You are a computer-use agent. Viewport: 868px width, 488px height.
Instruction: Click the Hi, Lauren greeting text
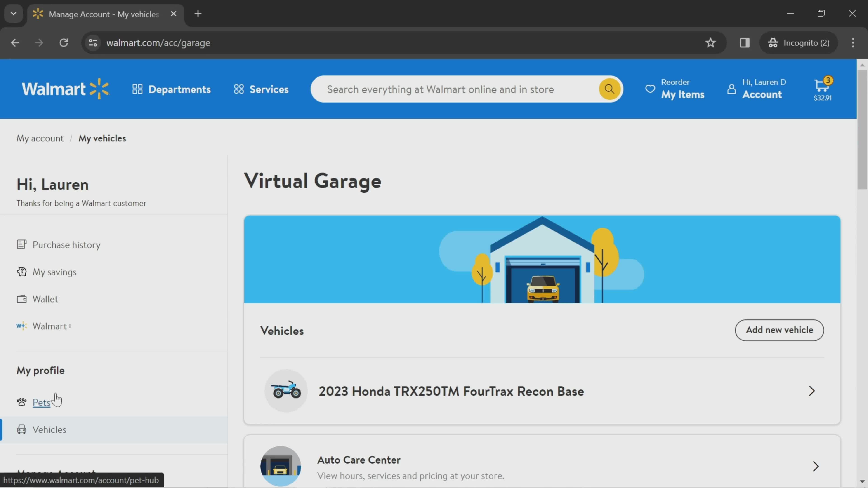[53, 185]
